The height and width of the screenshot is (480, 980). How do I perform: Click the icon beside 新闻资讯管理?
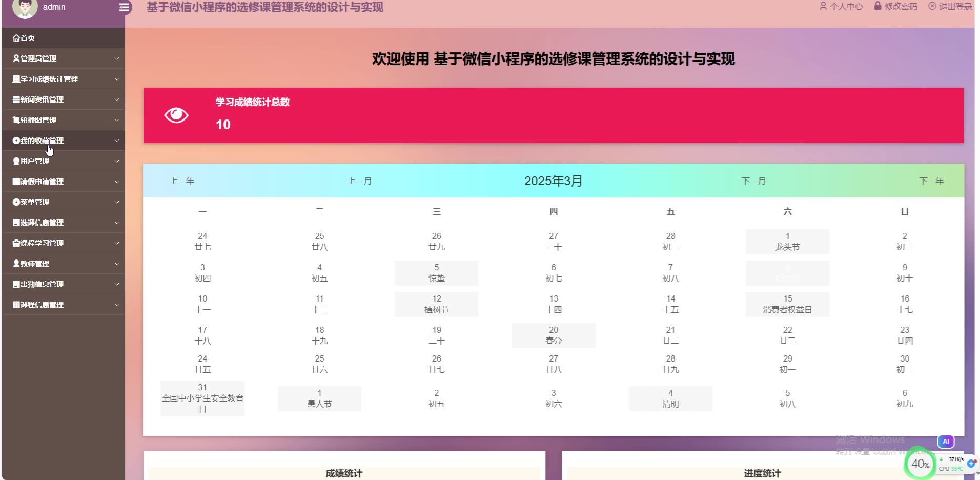tap(16, 99)
